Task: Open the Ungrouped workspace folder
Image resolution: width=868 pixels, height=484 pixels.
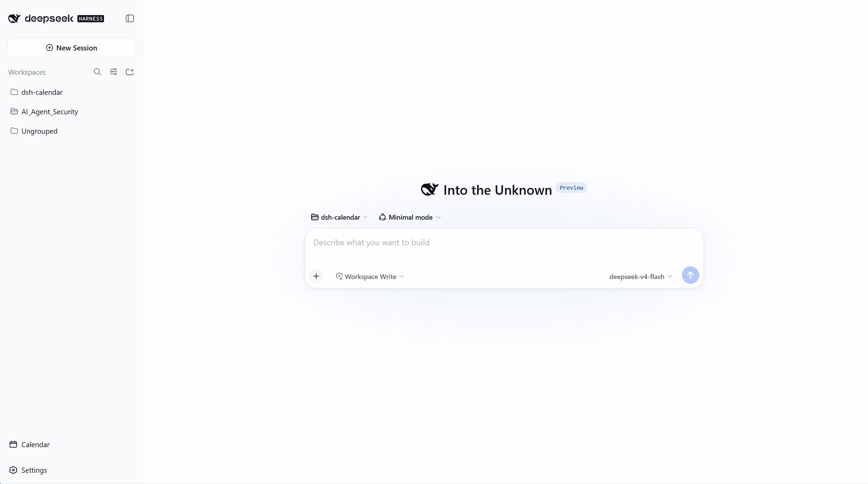Action: click(72, 131)
